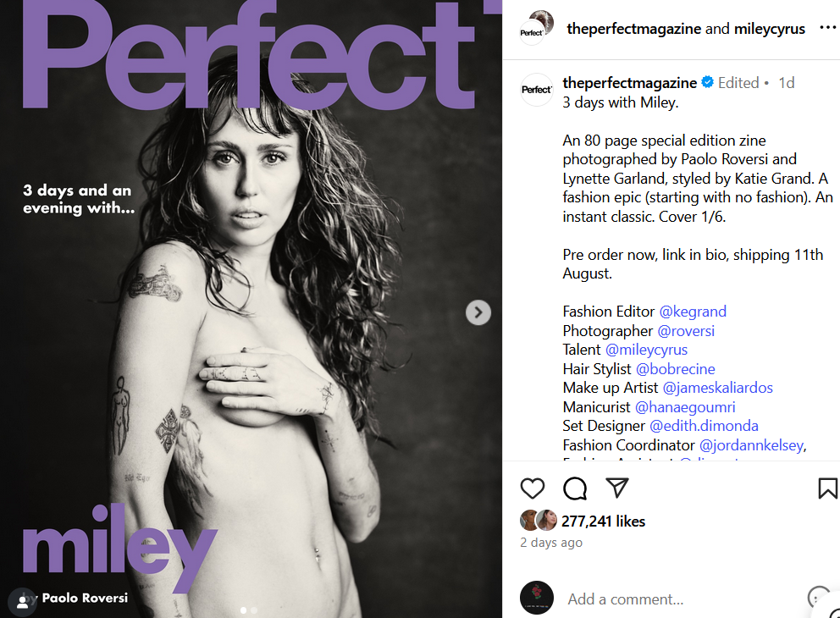Save the post with the bookmark icon

(827, 488)
